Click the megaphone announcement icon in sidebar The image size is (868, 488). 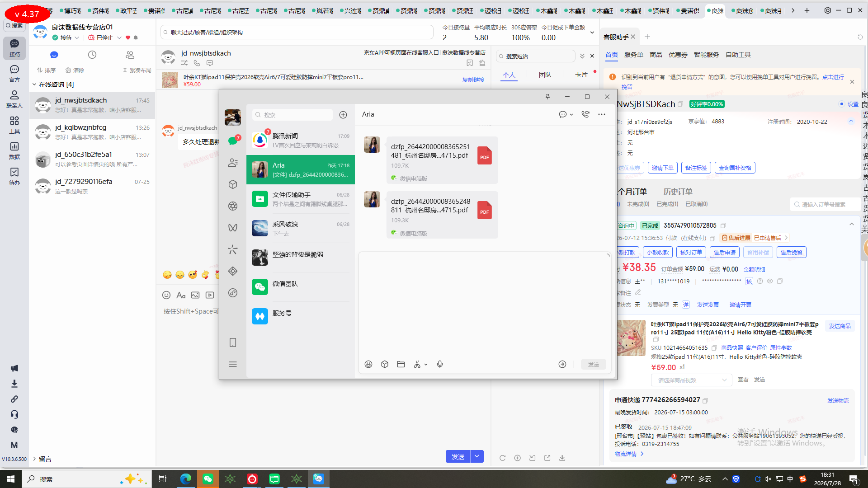pos(14,368)
